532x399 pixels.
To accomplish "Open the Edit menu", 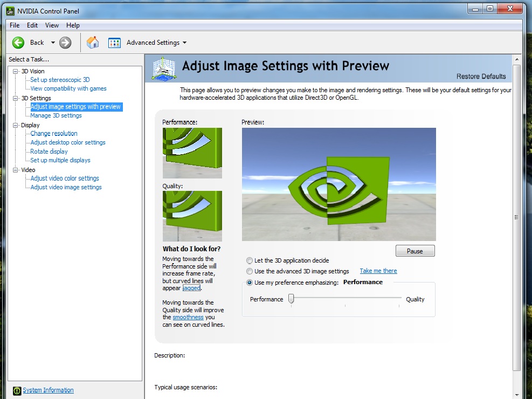I will [x=32, y=25].
